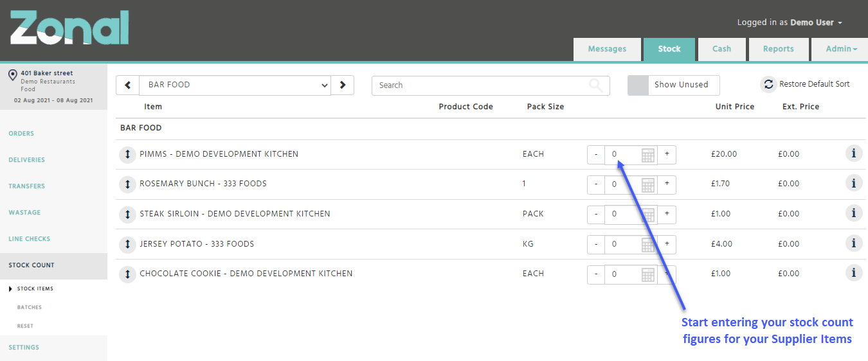Go to the previous category with left arrow

[127, 85]
